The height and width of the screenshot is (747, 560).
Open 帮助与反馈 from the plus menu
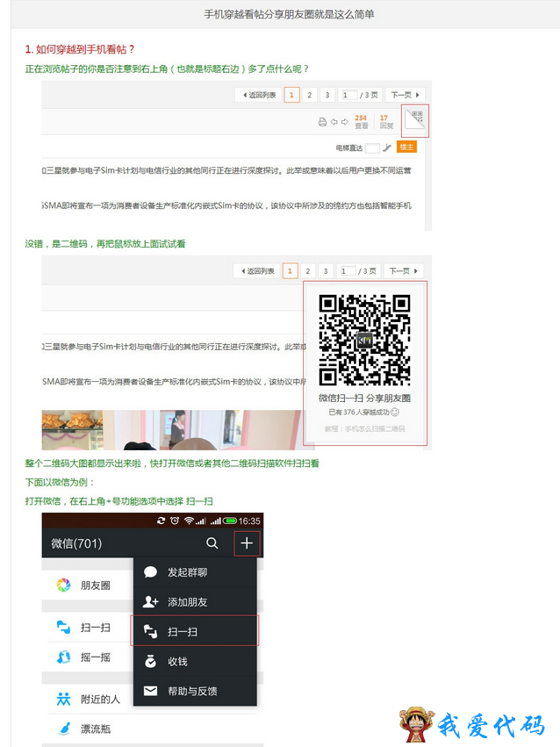[x=195, y=691]
